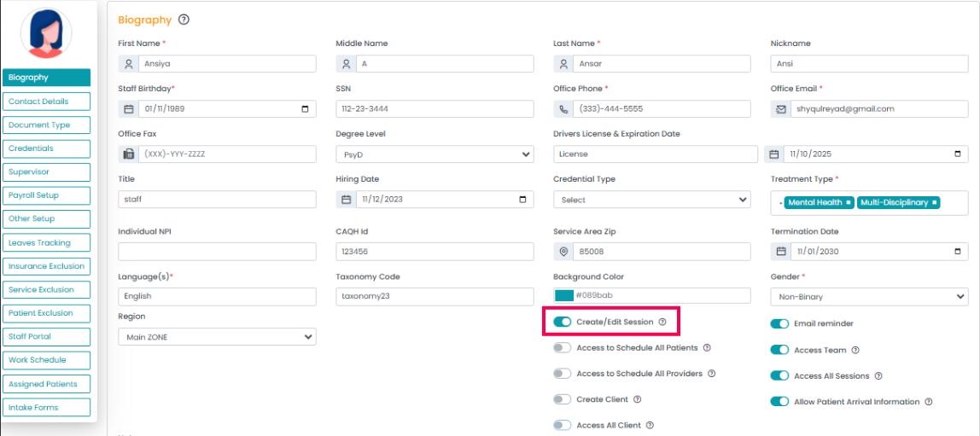Click the staff profile avatar image
Image resolution: width=980 pixels, height=436 pixels.
coord(45,33)
